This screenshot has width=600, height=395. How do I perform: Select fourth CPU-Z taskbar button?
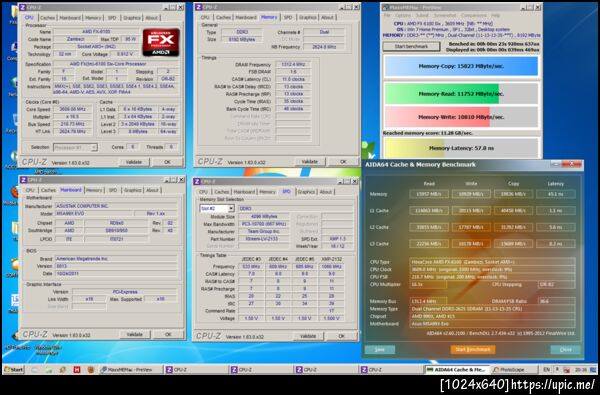[x=391, y=370]
